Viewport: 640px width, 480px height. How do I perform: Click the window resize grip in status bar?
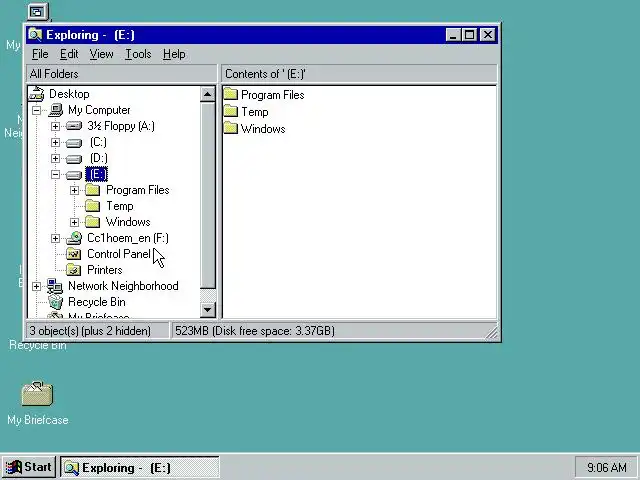click(492, 333)
